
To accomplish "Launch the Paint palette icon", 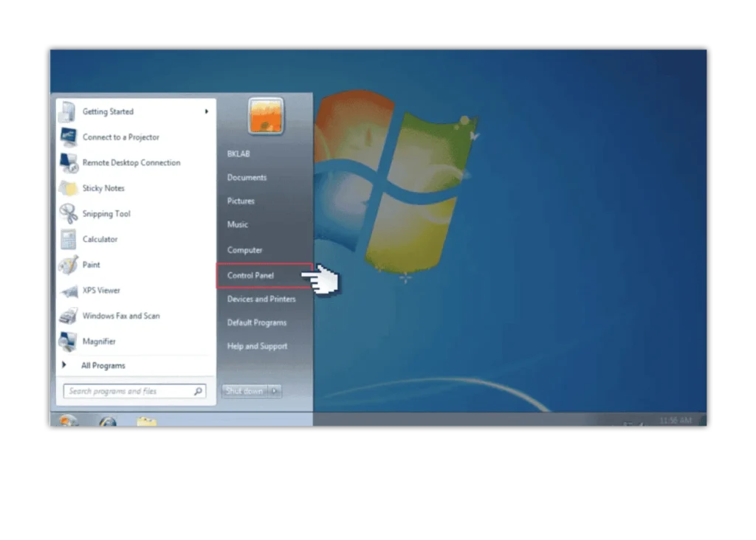I will tap(68, 265).
